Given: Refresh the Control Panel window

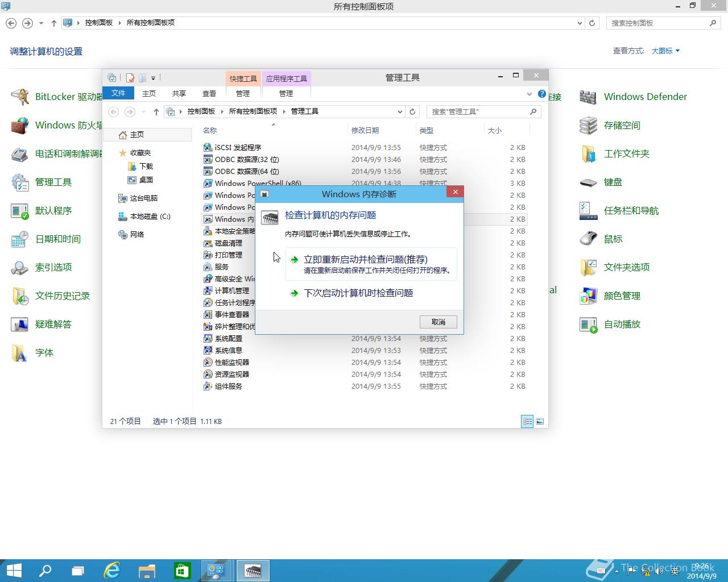Looking at the screenshot, I should 592,23.
